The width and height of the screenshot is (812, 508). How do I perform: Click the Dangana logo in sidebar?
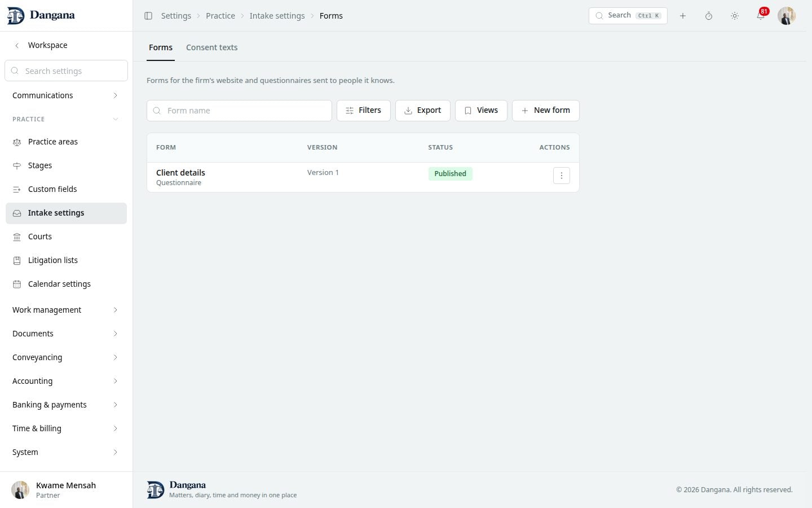(41, 16)
